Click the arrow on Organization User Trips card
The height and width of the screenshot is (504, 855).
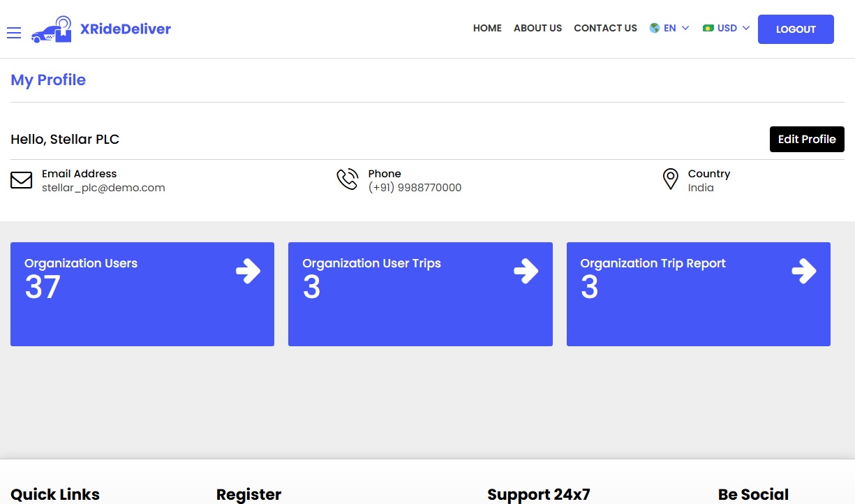coord(527,272)
